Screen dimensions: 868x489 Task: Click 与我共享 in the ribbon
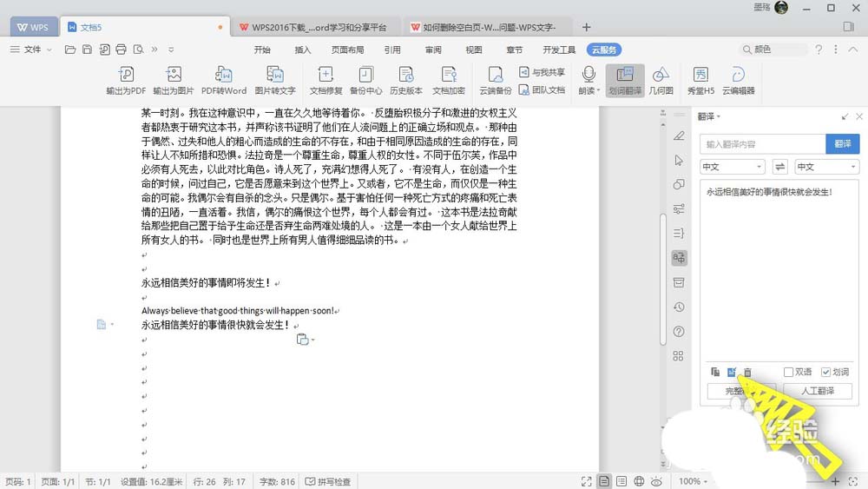[542, 72]
